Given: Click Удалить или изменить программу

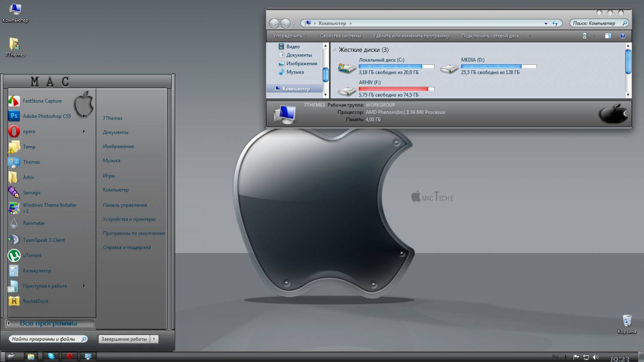Looking at the screenshot, I should pyautogui.click(x=411, y=36).
